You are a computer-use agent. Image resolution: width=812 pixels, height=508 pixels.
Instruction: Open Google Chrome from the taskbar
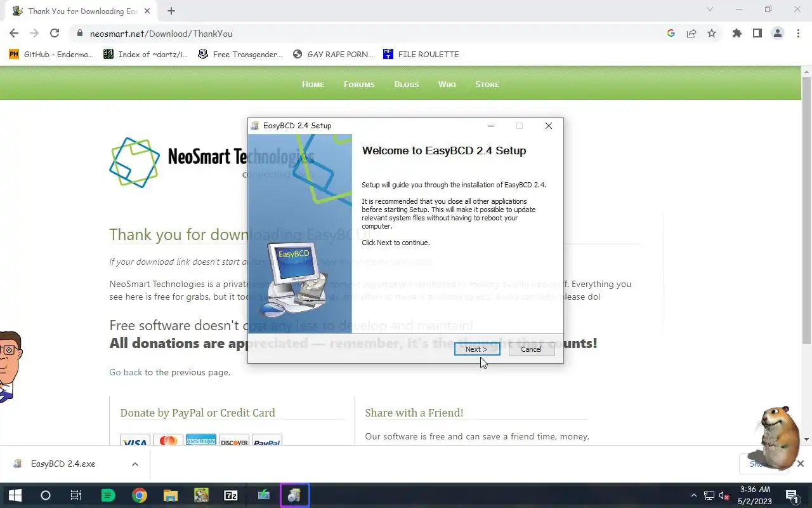(140, 495)
